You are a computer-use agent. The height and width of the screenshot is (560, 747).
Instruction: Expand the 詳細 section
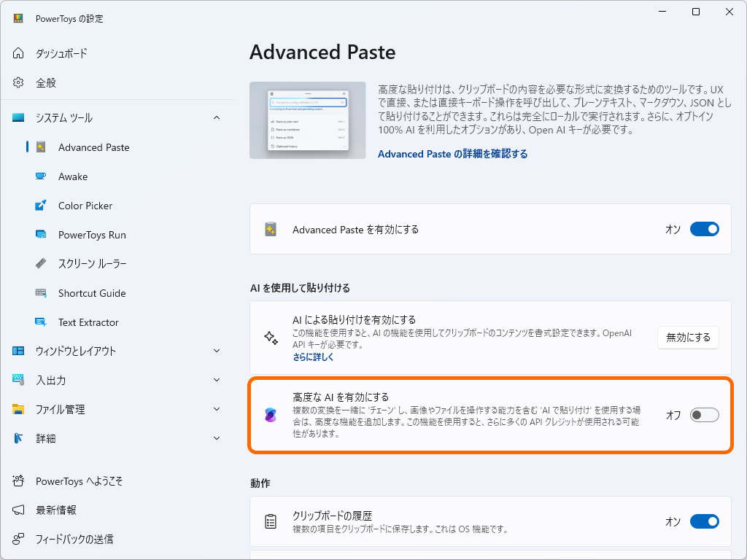(217, 438)
